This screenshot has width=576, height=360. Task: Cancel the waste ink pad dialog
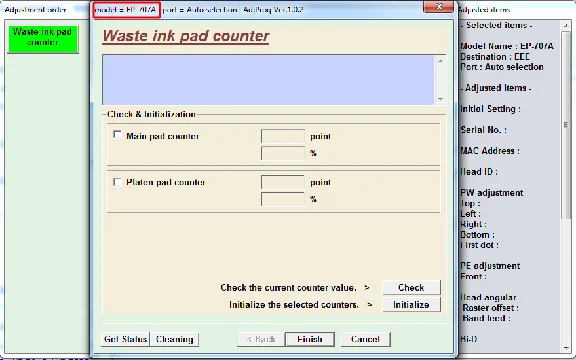365,339
